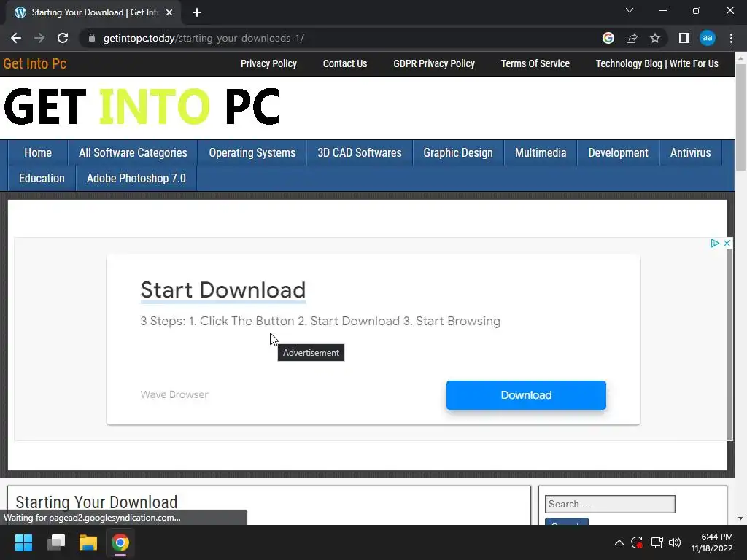Open Task View in taskbar
This screenshot has width=747, height=560.
pos(56,542)
